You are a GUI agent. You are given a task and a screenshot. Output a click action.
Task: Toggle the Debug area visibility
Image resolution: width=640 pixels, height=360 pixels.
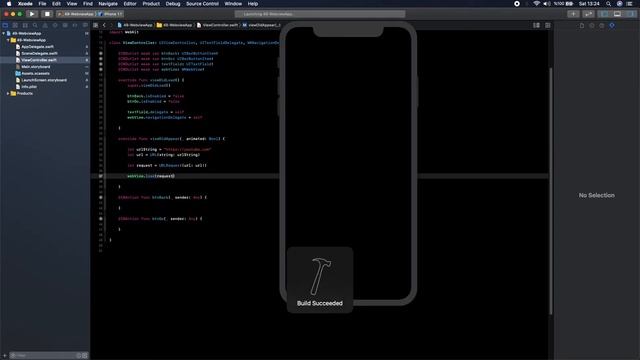(617, 14)
